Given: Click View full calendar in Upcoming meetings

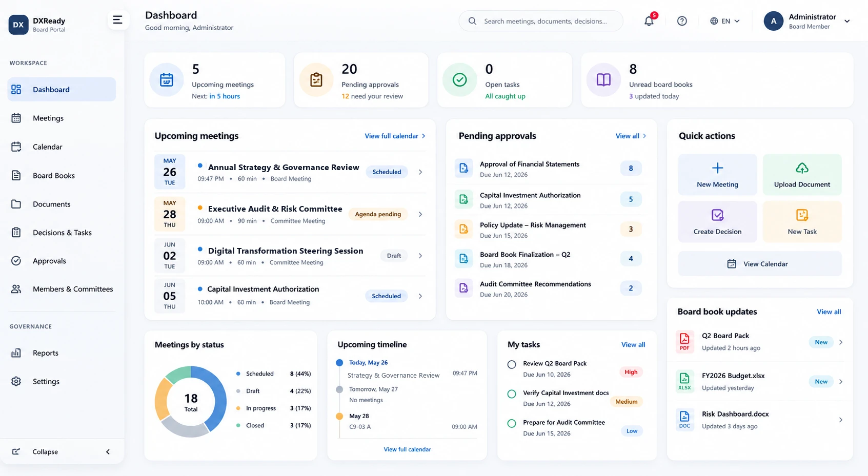Looking at the screenshot, I should [395, 136].
